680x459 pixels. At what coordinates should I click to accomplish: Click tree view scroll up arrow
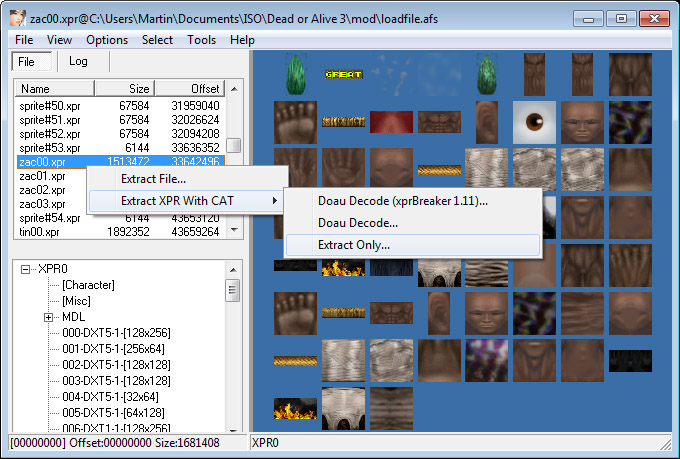233,270
